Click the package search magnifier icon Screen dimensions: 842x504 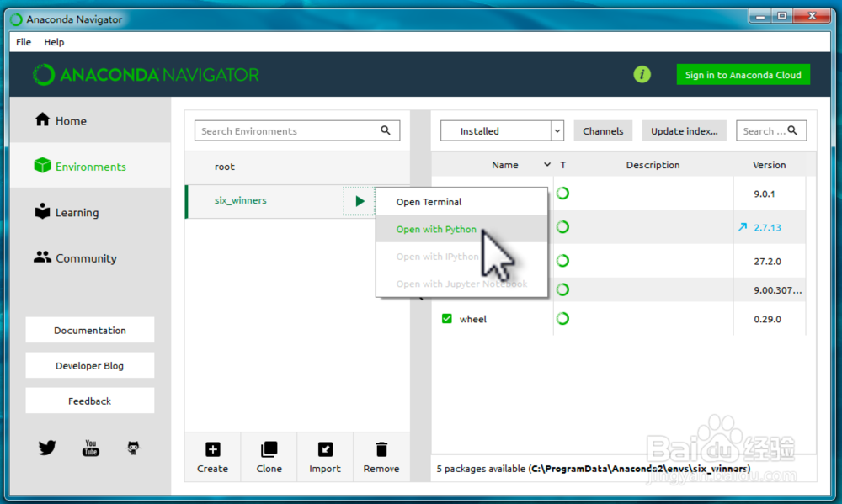click(792, 130)
